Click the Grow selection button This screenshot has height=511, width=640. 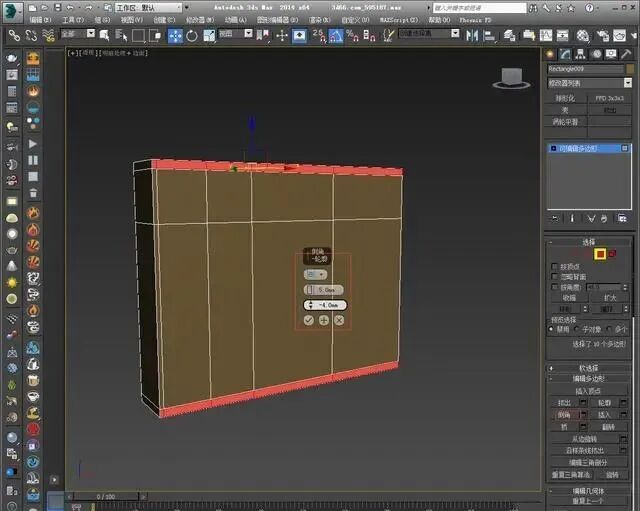[x=610, y=298]
